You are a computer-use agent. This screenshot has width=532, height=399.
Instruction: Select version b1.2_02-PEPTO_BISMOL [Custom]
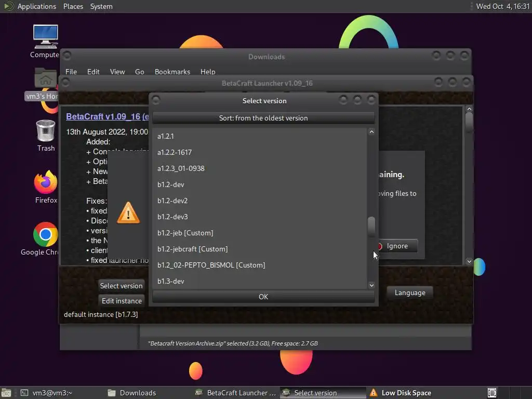point(260,265)
